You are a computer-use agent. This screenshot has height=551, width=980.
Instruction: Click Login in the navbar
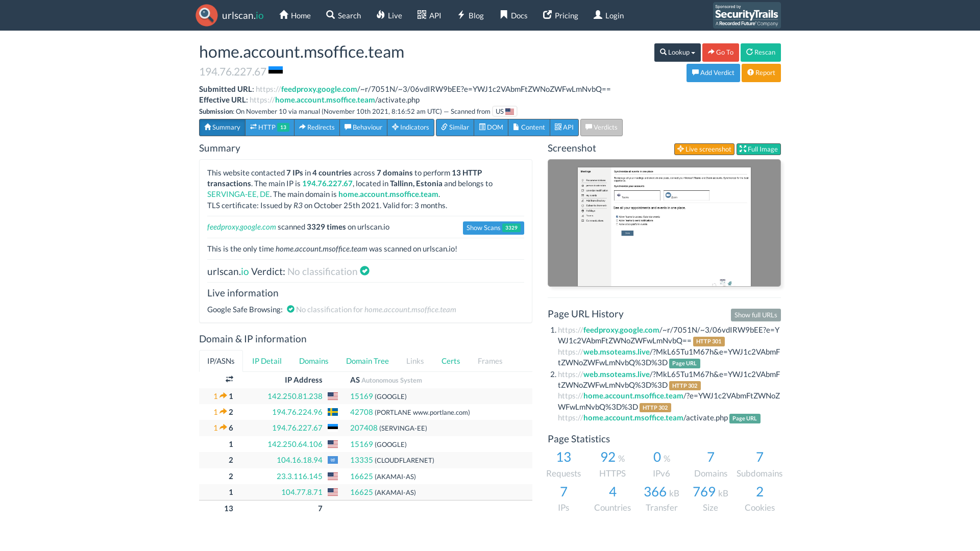(608, 15)
